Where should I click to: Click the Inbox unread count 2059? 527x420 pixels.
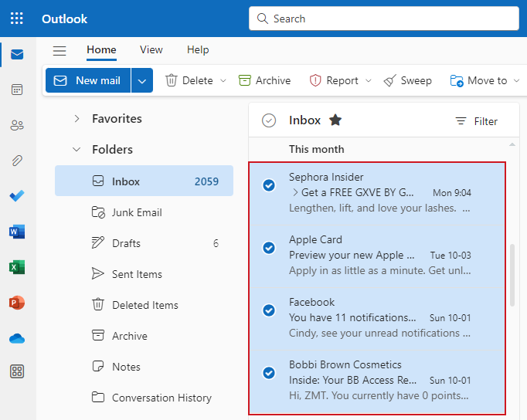point(206,181)
